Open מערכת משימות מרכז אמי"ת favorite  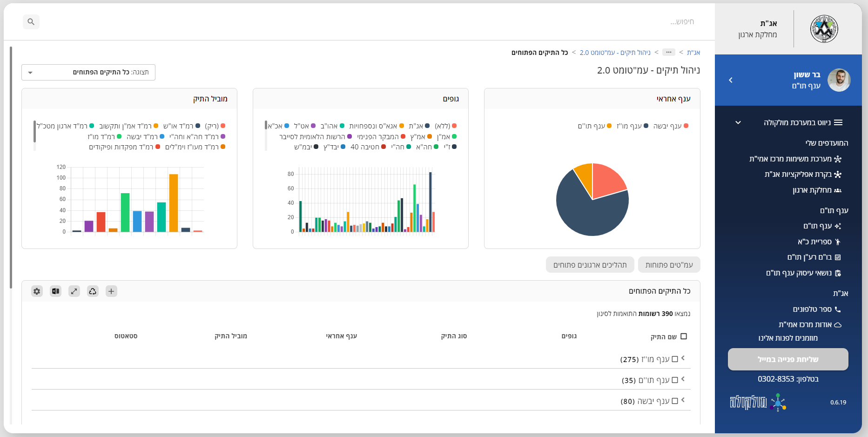tap(795, 159)
